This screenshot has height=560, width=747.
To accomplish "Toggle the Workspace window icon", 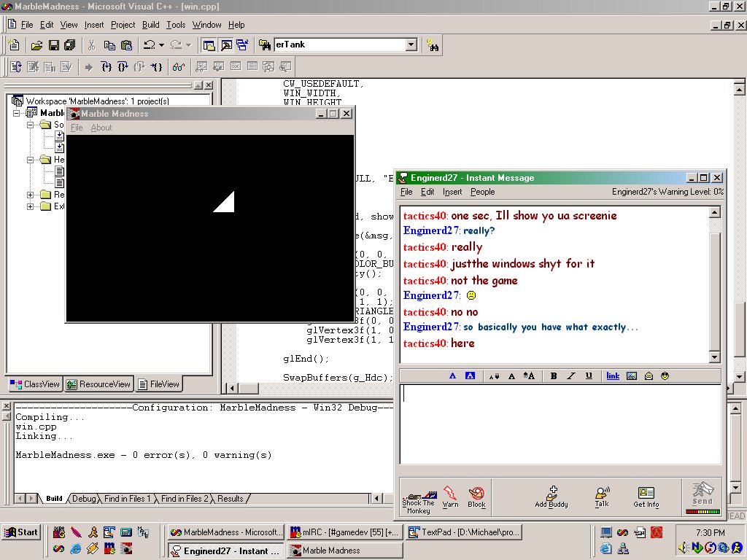I will [x=209, y=45].
